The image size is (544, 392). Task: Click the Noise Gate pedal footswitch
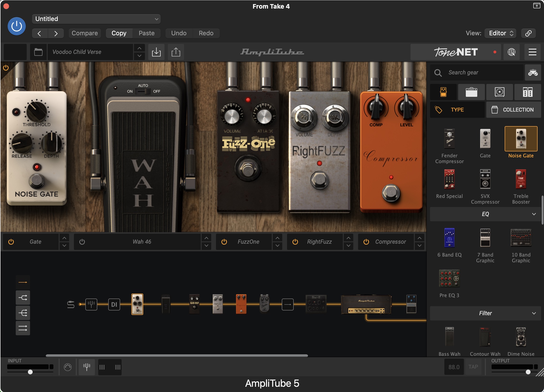36,181
